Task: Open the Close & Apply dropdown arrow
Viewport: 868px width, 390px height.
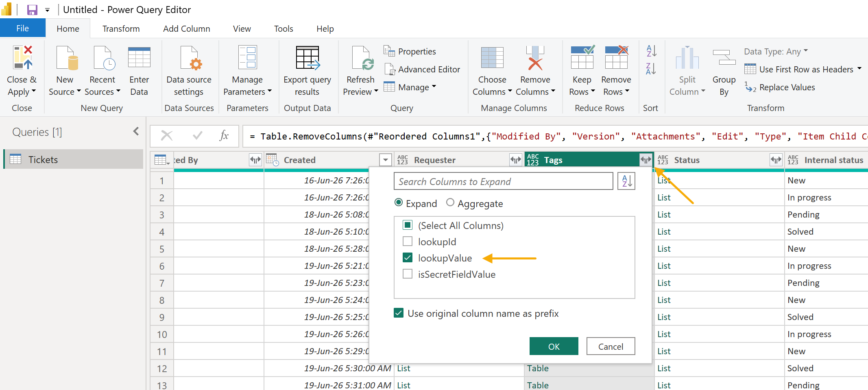Action: 34,91
